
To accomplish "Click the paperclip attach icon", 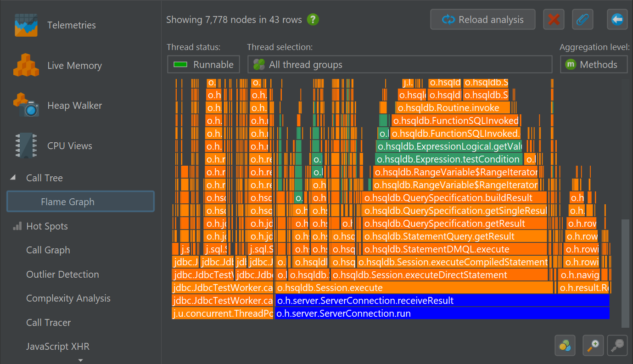I will pos(583,20).
